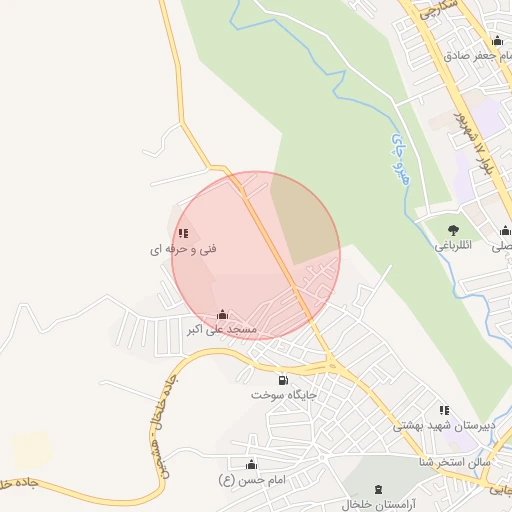This screenshot has width=512, height=512.
Task: Select the بلوار ۱۷ شهریور road label
Action: (x=474, y=144)
